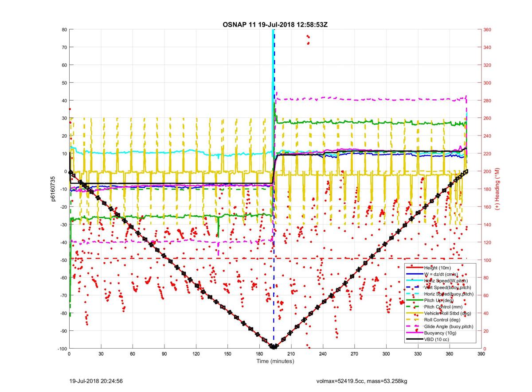Click the right heading axis tick 100

pos(488,260)
